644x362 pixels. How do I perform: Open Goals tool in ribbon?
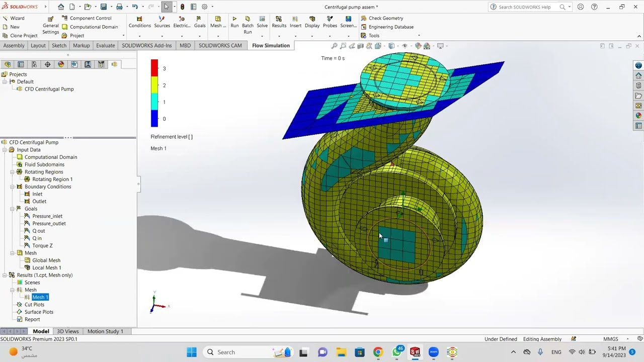200,22
